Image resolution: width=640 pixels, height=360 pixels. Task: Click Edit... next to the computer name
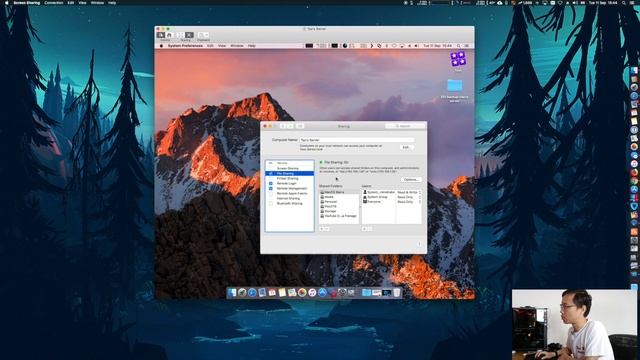(406, 147)
